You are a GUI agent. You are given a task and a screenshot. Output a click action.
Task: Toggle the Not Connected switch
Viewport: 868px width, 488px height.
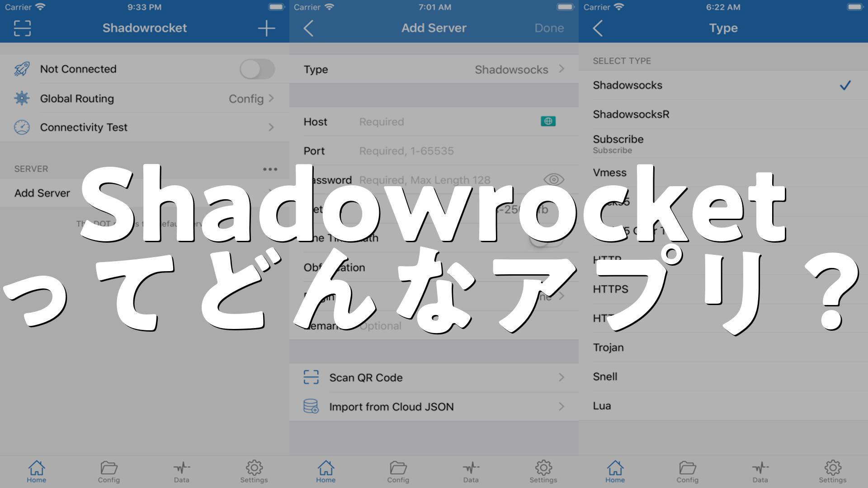click(257, 69)
